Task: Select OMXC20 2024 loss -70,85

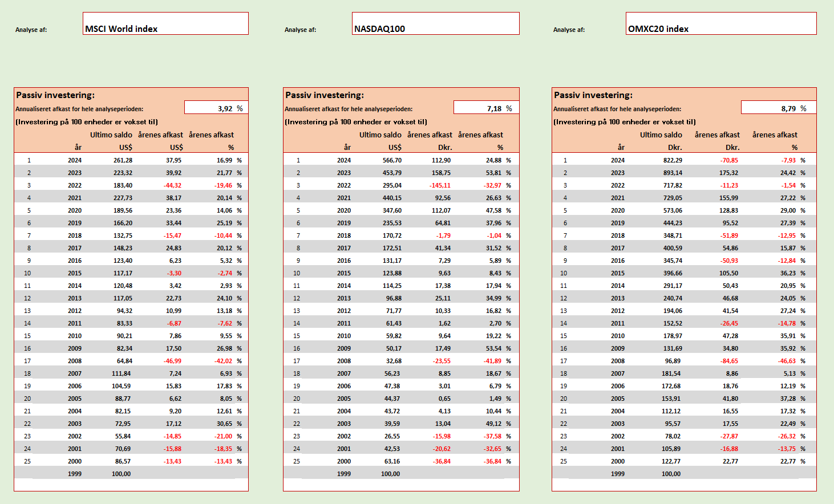Action: point(729,160)
